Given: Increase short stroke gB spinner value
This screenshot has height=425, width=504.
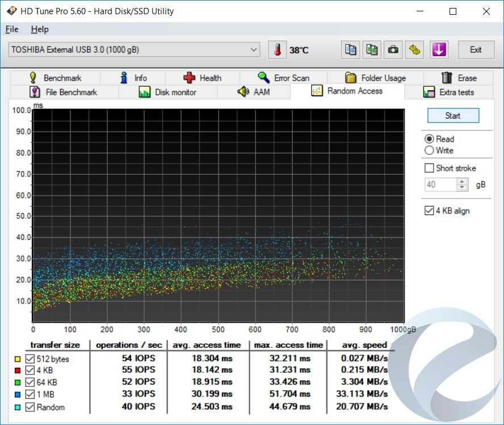Looking at the screenshot, I should (x=463, y=182).
